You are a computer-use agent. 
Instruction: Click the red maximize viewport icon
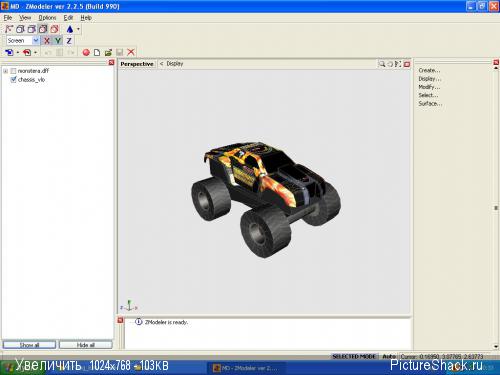tap(407, 64)
